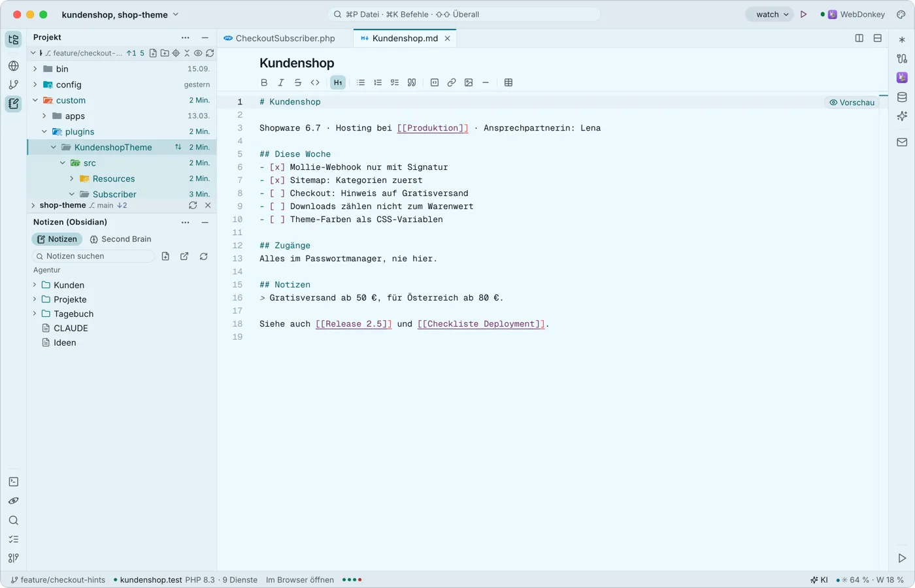Toggle the H1 heading button

[x=338, y=82]
